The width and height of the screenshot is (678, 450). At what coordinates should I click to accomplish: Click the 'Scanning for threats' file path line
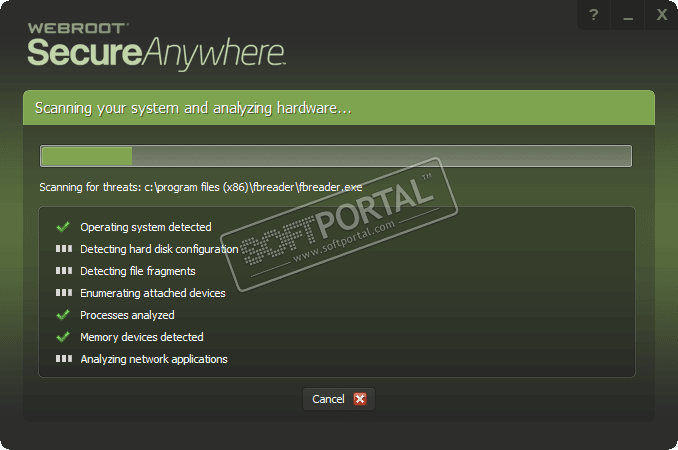tap(201, 187)
